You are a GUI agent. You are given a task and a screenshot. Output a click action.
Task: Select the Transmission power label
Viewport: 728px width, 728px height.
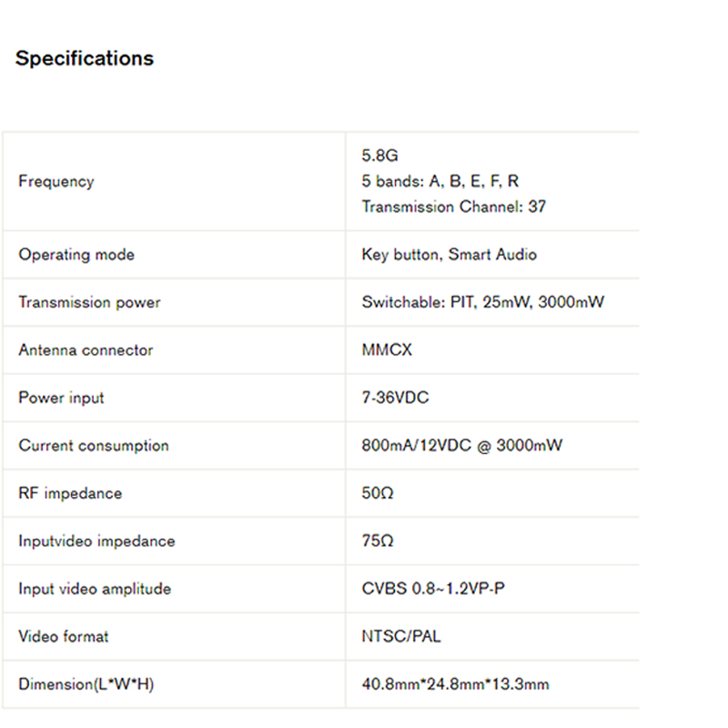[89, 302]
